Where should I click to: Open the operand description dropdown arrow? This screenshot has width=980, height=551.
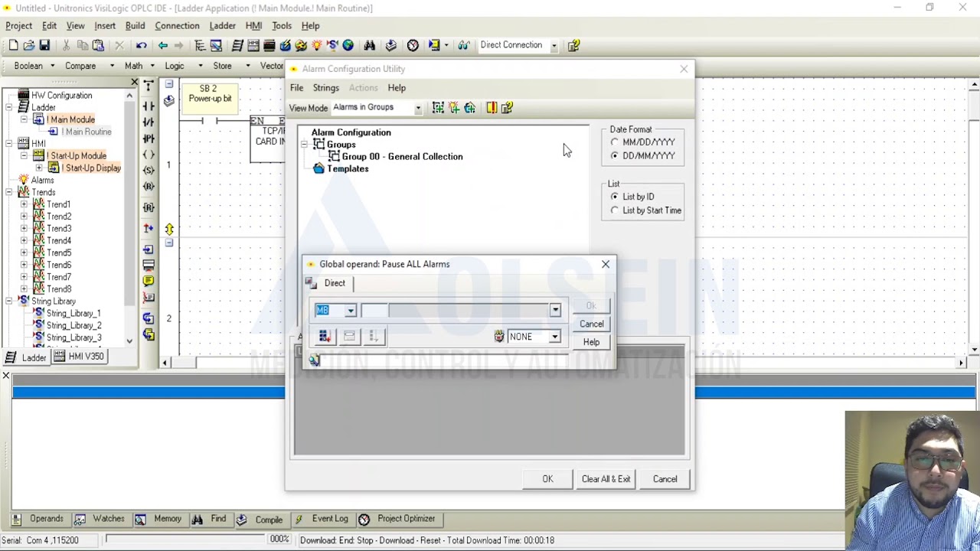pyautogui.click(x=555, y=311)
